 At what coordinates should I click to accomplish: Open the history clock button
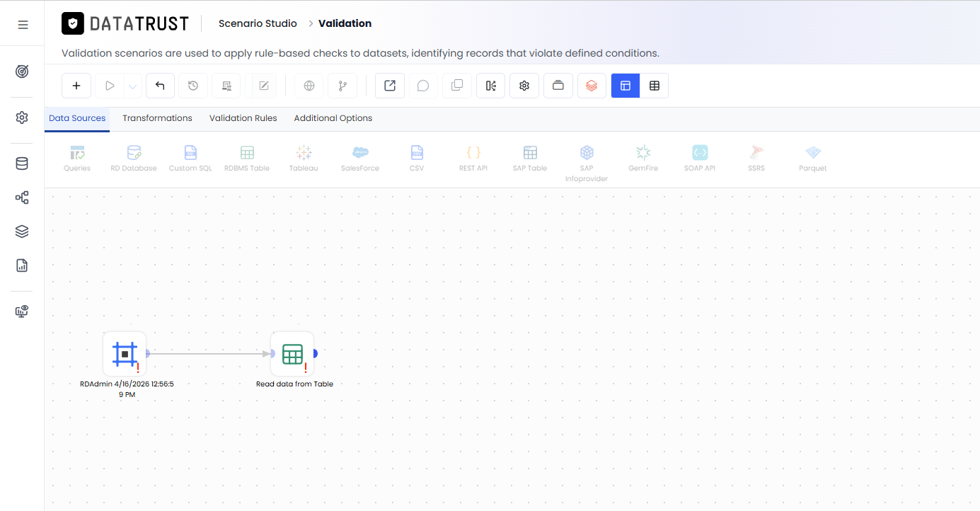click(193, 86)
